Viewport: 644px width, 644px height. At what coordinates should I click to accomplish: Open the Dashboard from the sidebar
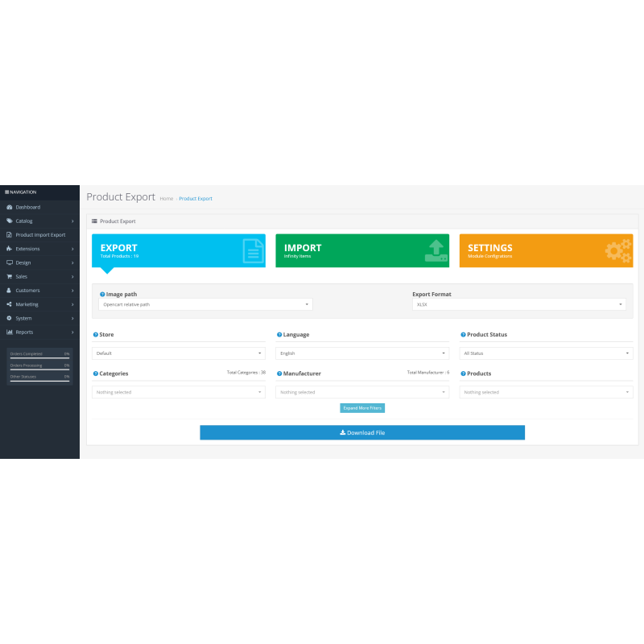[x=11, y=207]
